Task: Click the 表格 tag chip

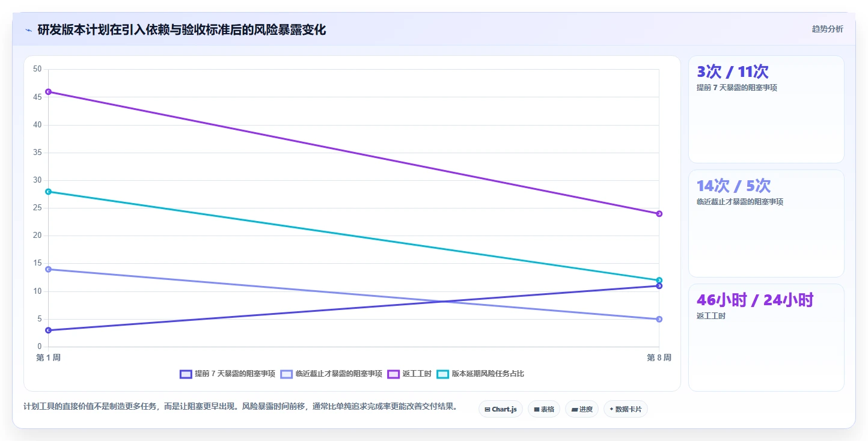Action: pos(544,409)
